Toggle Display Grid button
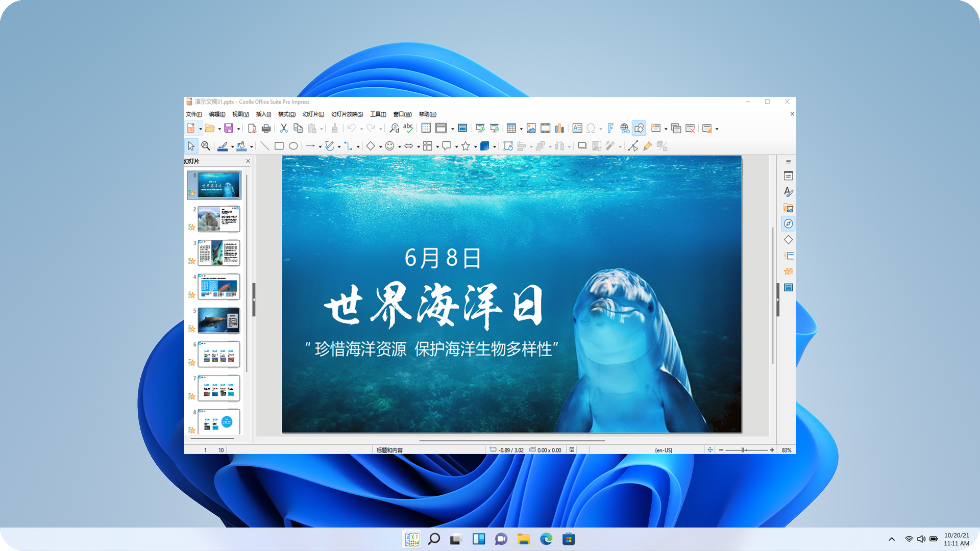The width and height of the screenshot is (980, 551). click(426, 128)
